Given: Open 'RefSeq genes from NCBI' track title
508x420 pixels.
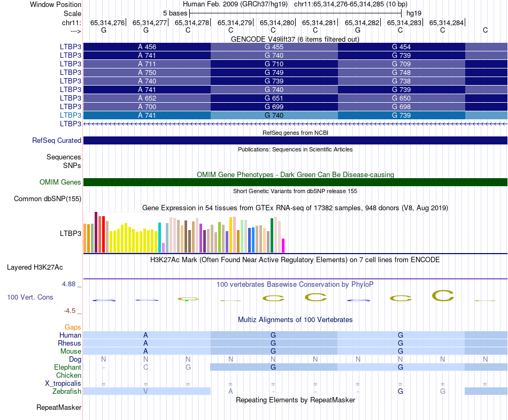Looking at the screenshot, I should (x=295, y=133).
